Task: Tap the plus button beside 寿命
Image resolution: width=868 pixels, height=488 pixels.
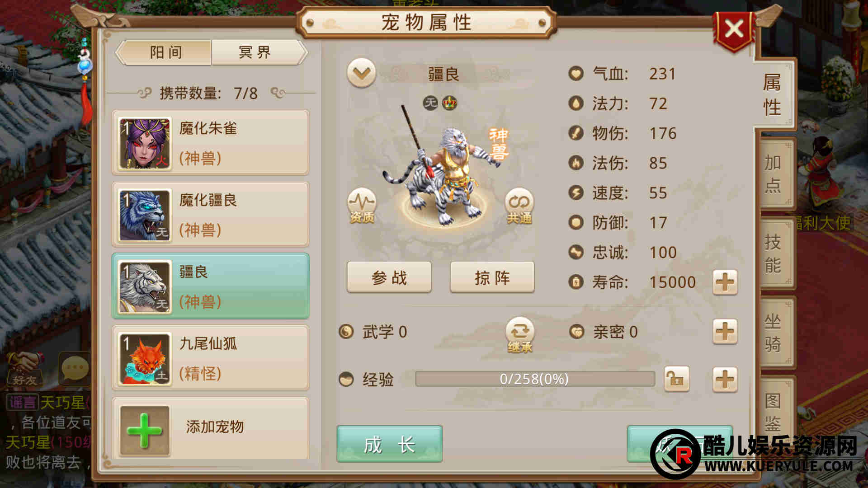Action: (725, 283)
